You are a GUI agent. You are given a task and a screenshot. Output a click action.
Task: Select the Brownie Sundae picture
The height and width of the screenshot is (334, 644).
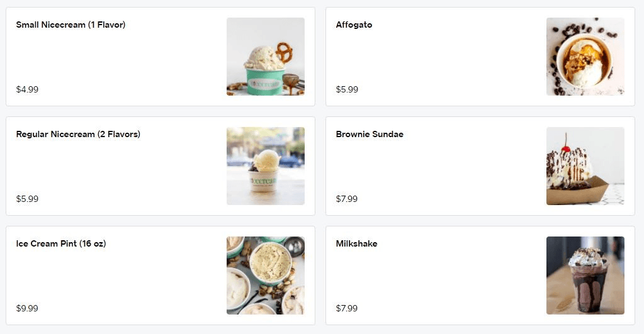tap(585, 166)
